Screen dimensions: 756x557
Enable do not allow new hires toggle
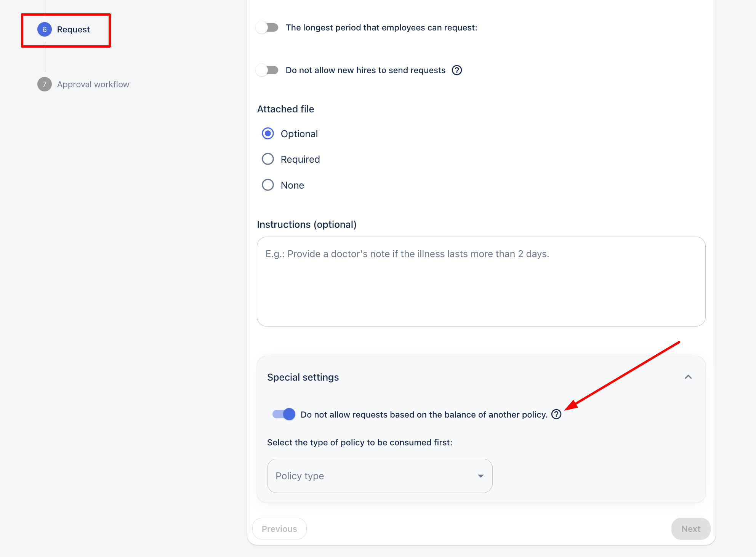267,70
